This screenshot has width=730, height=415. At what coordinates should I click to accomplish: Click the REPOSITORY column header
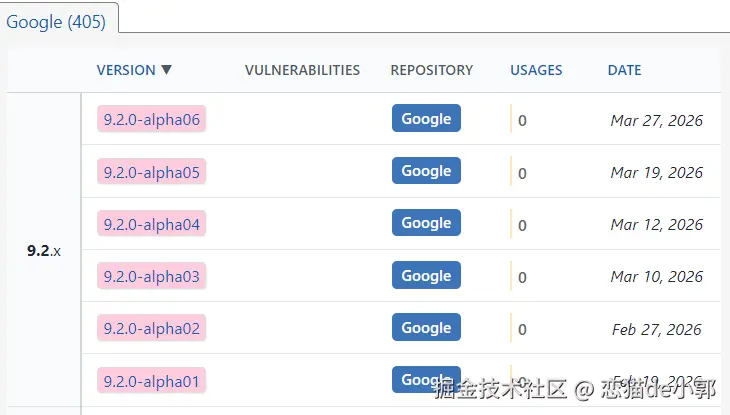431,70
